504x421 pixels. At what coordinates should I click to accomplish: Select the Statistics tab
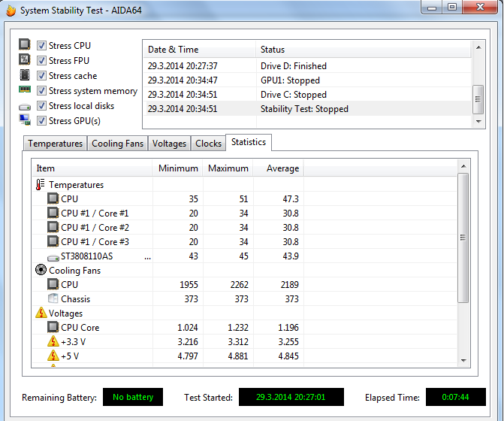point(249,142)
